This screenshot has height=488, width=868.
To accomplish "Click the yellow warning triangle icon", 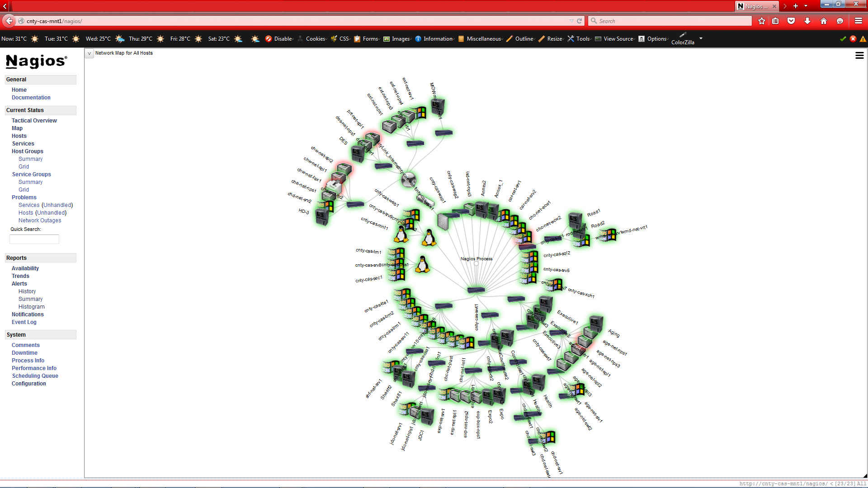I will tap(863, 39).
